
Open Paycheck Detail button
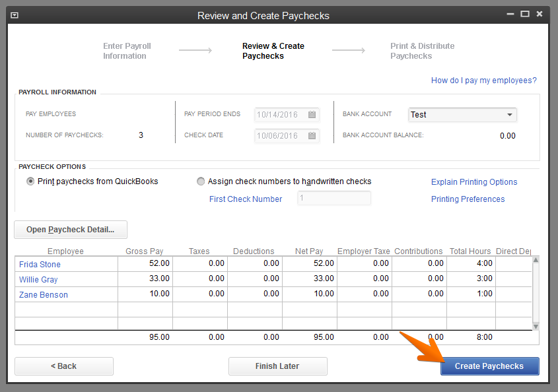coord(71,230)
